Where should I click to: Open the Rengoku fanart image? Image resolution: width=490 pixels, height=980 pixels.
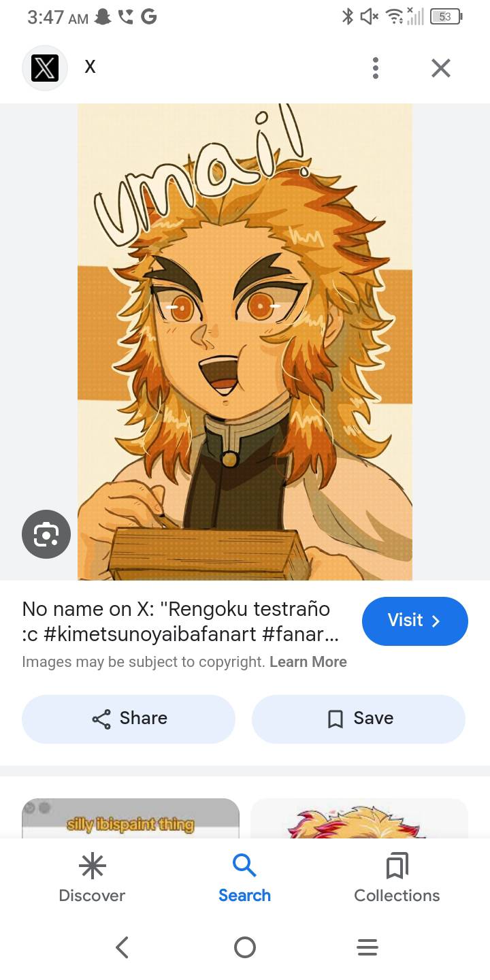pyautogui.click(x=245, y=342)
